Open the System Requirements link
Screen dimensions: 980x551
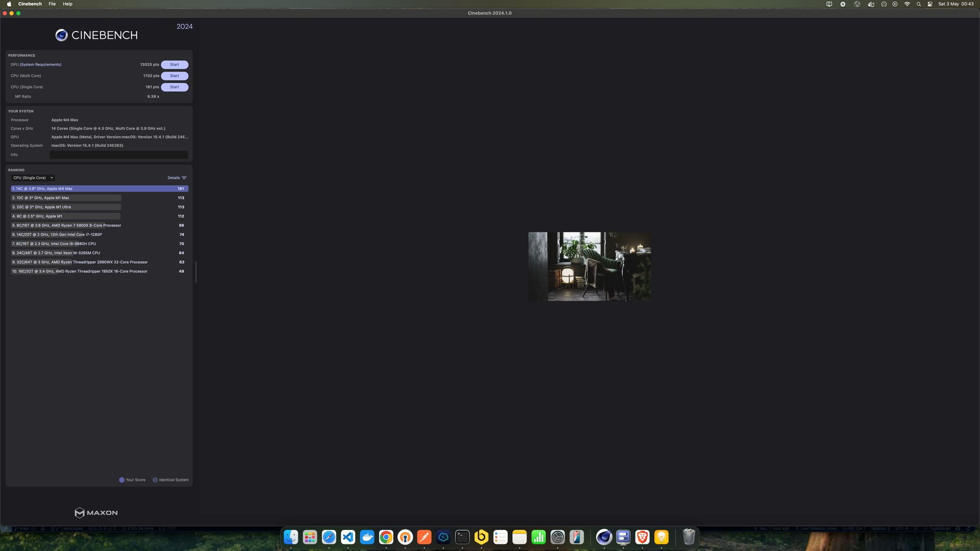coord(40,65)
